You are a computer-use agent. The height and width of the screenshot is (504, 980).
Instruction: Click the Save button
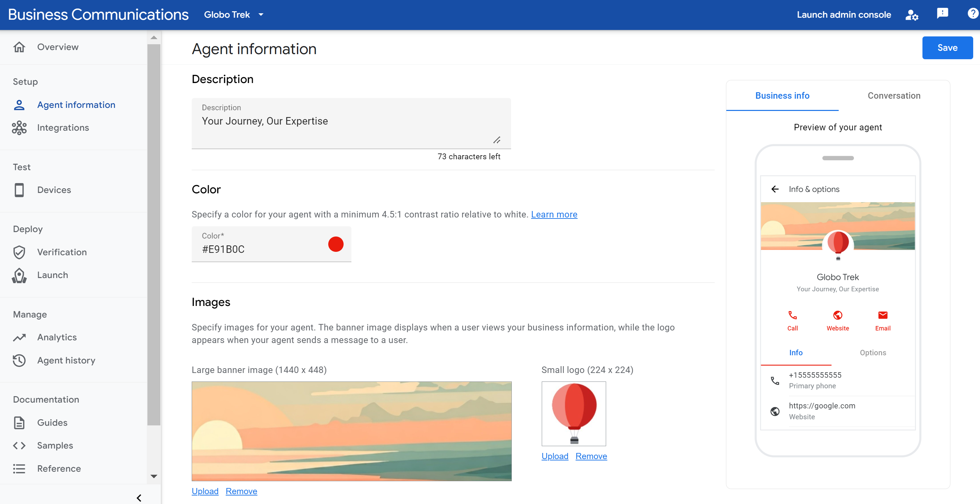pos(947,46)
